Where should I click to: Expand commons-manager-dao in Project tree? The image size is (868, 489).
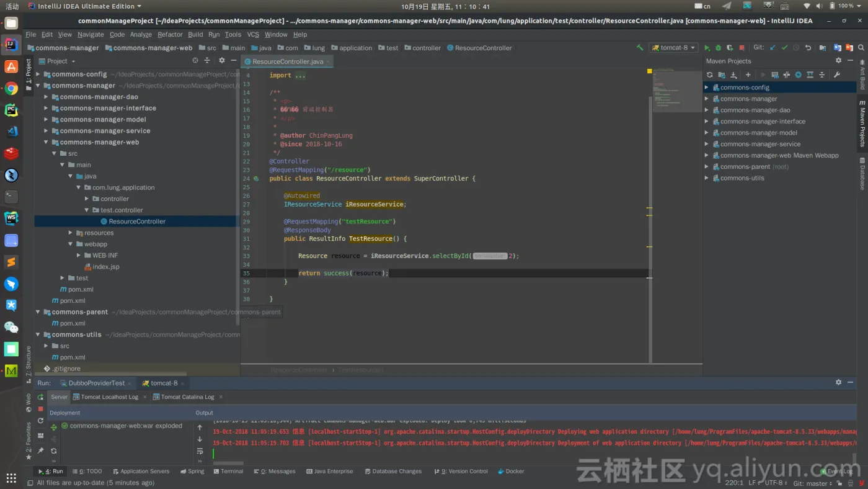(x=46, y=97)
